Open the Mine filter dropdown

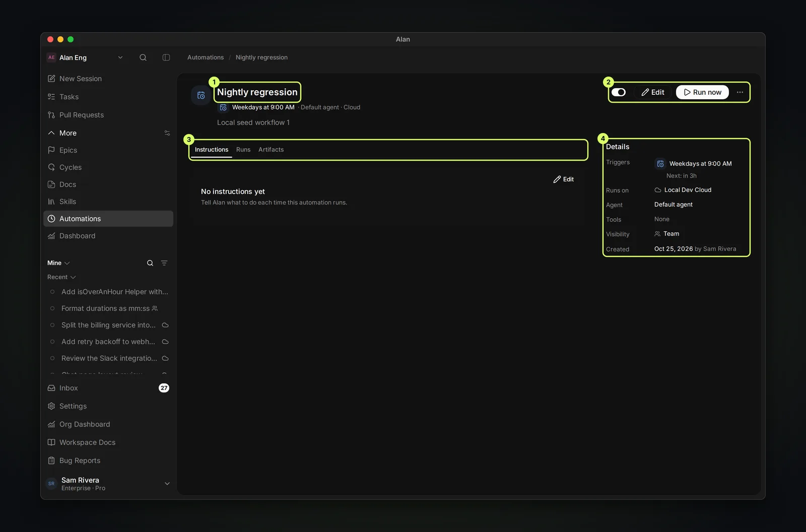pyautogui.click(x=58, y=263)
